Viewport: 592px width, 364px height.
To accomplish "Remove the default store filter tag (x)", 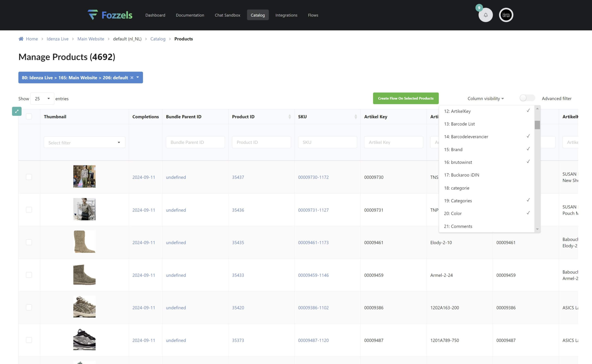I will point(132,78).
